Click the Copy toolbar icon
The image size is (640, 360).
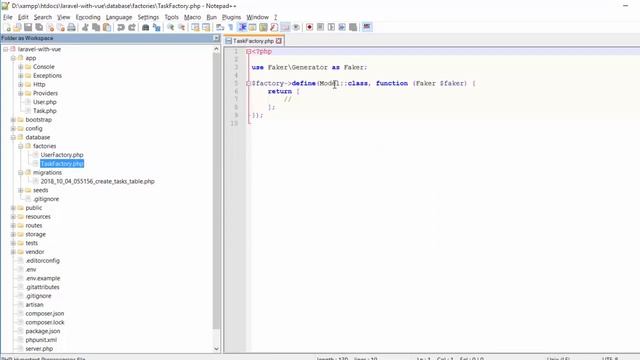96,27
